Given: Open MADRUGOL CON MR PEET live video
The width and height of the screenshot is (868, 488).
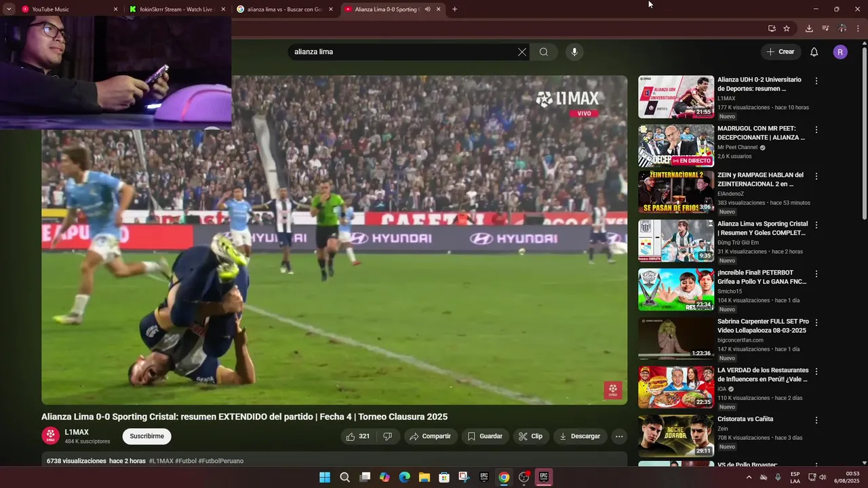Looking at the screenshot, I should pos(676,146).
